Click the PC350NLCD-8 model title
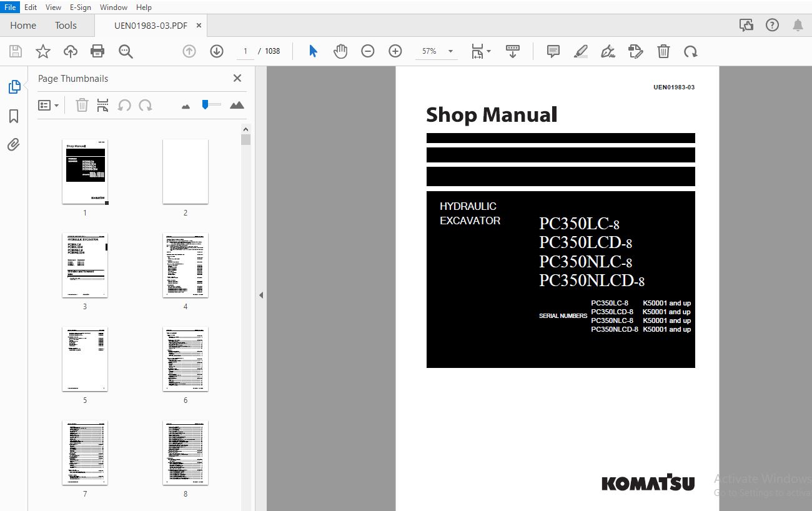Image resolution: width=812 pixels, height=511 pixels. (x=592, y=281)
